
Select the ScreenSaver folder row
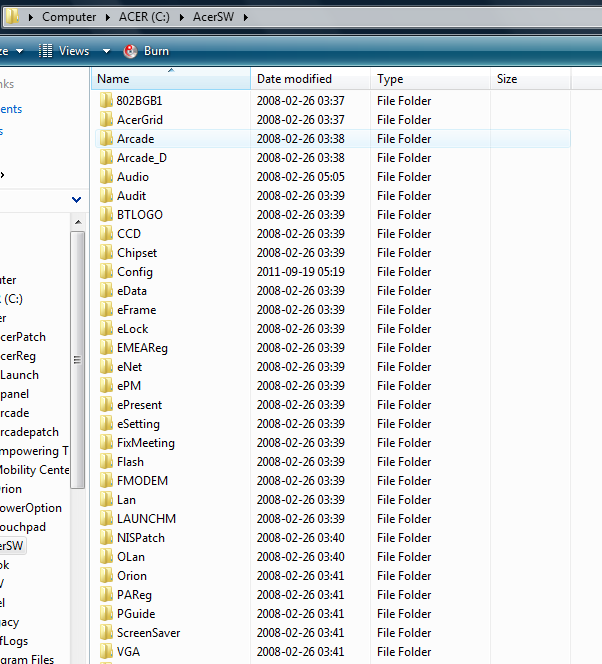pos(333,633)
